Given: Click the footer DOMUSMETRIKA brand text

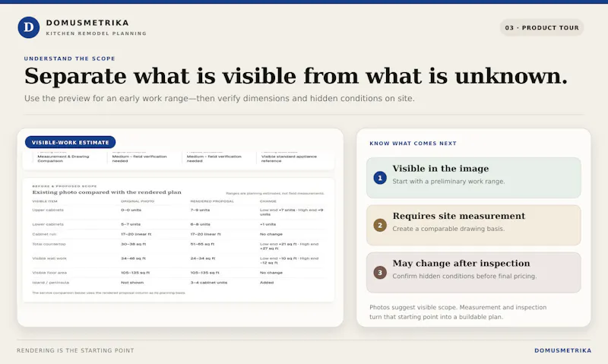Looking at the screenshot, I should pos(562,350).
